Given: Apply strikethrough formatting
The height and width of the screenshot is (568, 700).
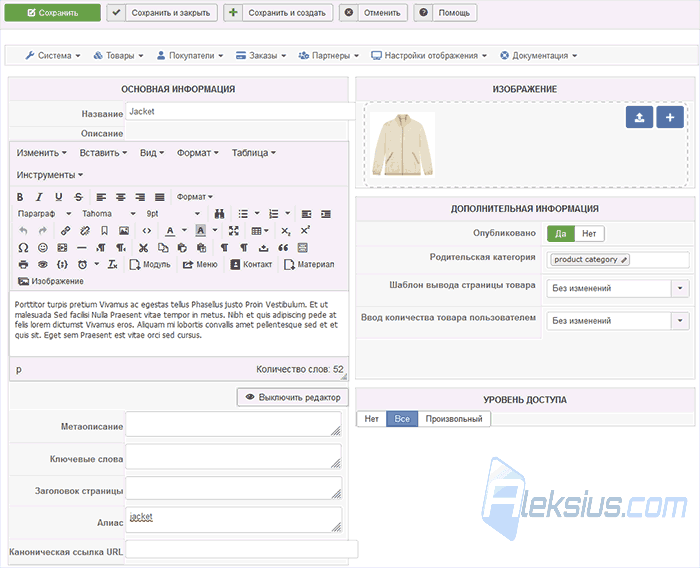Looking at the screenshot, I should (x=79, y=197).
